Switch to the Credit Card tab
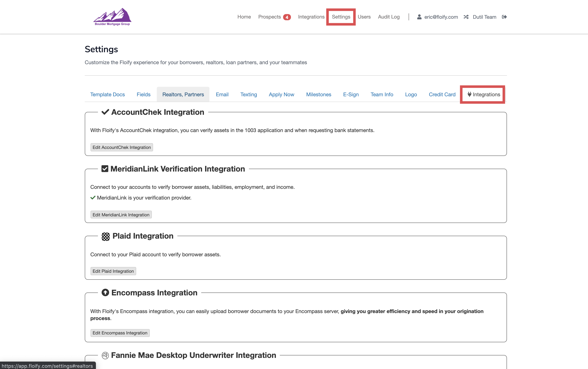The width and height of the screenshot is (588, 369). point(442,94)
